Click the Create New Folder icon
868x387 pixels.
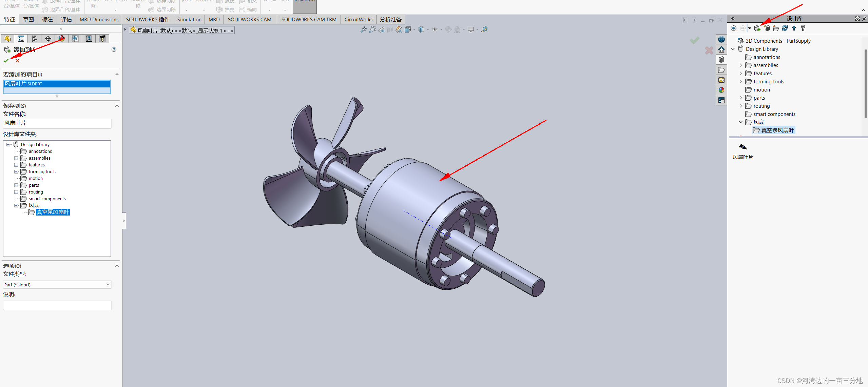pyautogui.click(x=776, y=28)
